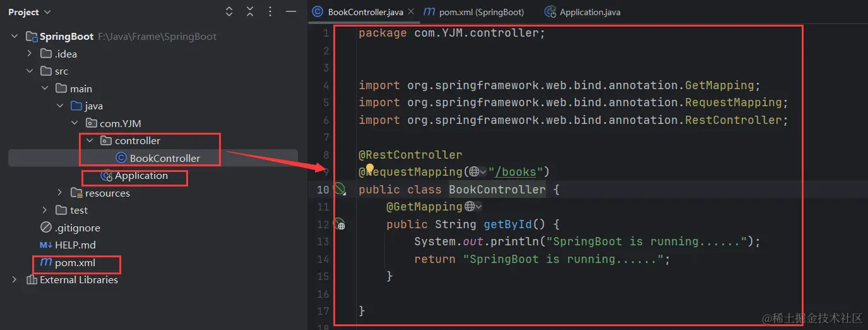Click BookController class icon in tree
This screenshot has width=868, height=330.
(121, 158)
